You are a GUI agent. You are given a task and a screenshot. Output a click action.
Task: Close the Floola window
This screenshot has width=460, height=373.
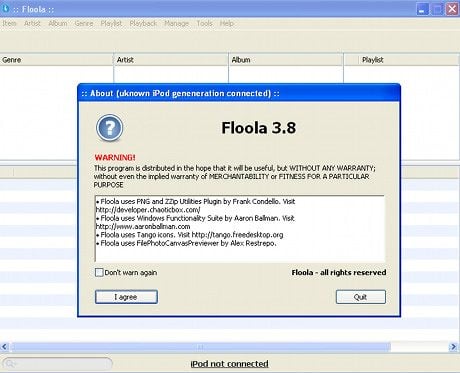tap(452, 9)
